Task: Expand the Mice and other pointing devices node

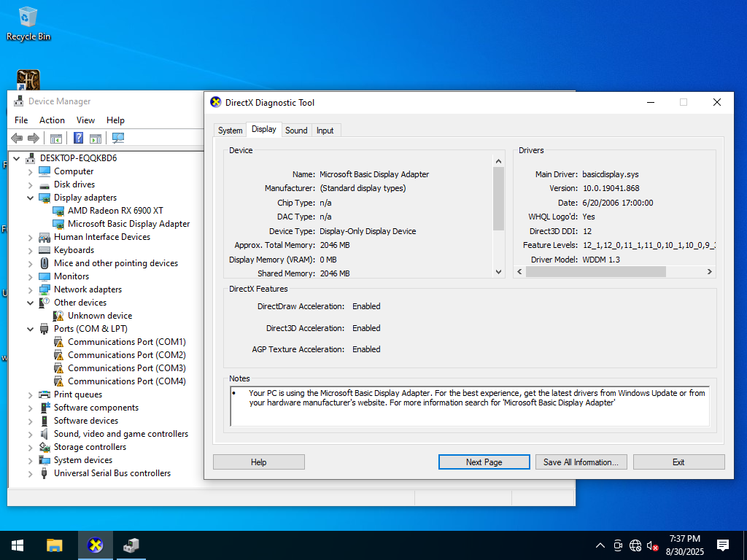Action: point(31,263)
